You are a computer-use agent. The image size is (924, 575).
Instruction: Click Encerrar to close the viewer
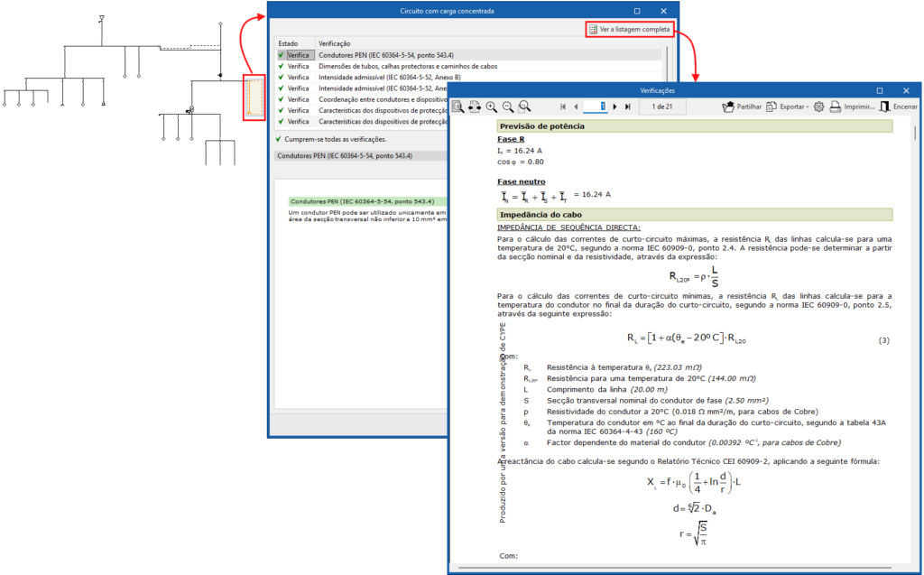pos(899,107)
